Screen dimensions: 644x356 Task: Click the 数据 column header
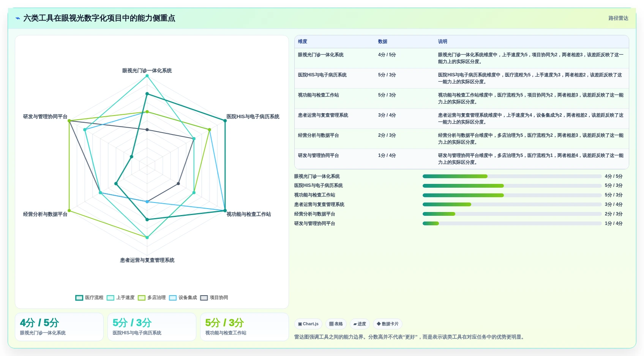[383, 41]
